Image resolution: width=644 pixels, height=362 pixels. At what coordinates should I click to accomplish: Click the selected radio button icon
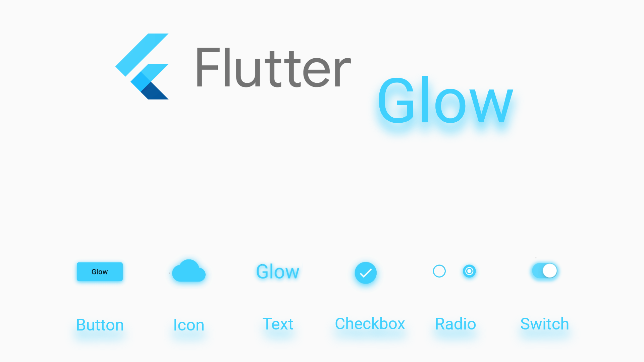tap(469, 271)
